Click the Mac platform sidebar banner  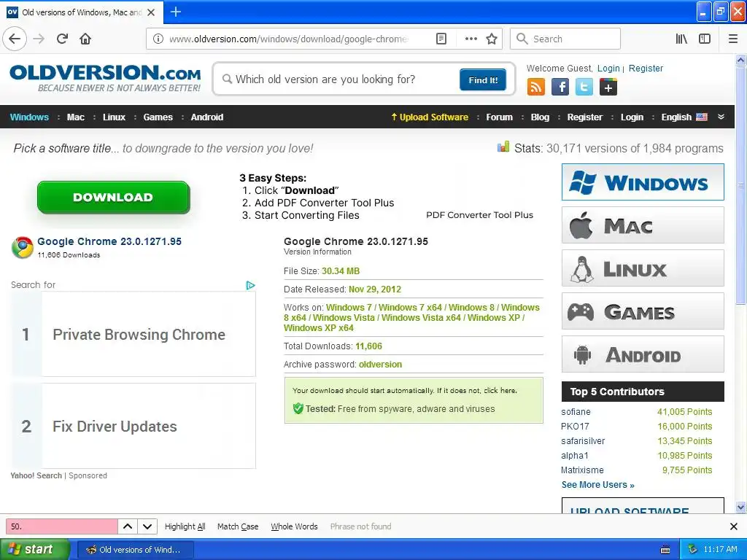pos(643,225)
